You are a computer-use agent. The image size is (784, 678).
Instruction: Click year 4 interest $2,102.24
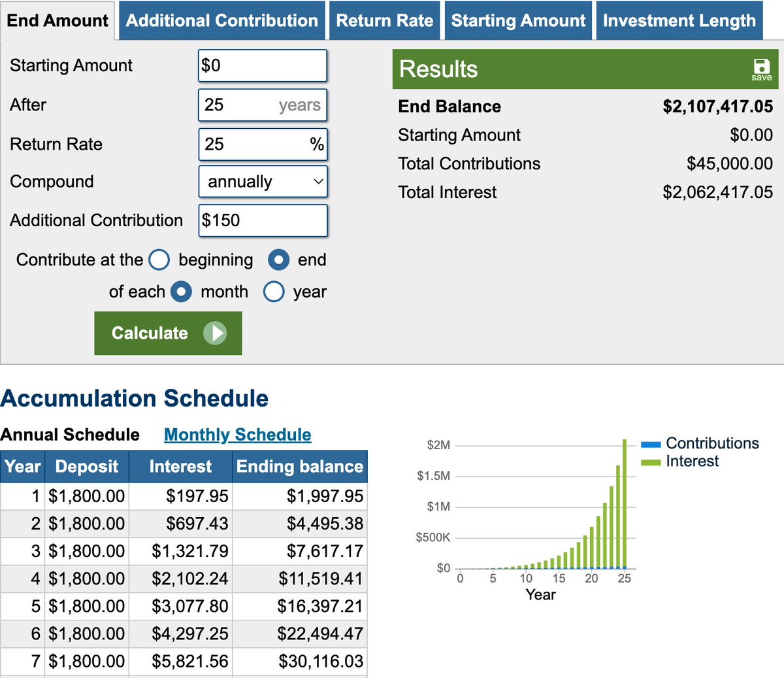pyautogui.click(x=190, y=579)
